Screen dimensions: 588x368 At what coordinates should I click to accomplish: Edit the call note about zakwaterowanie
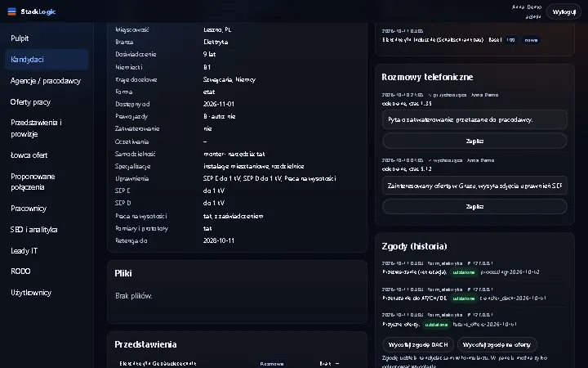474,119
